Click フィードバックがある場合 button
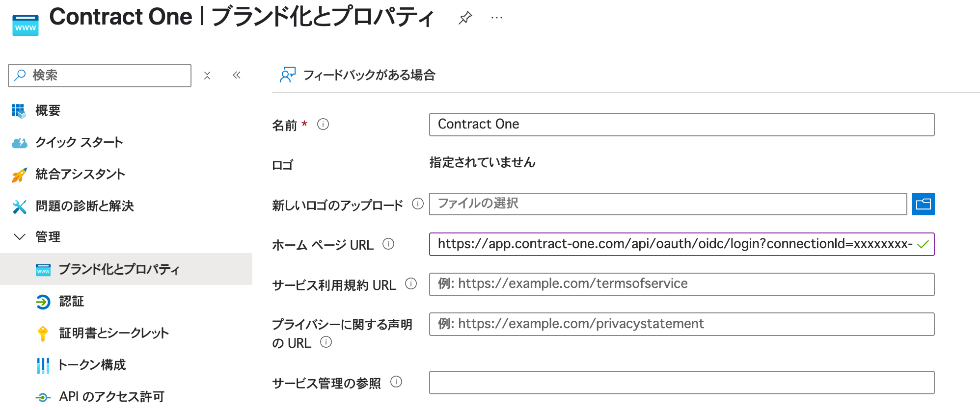 (357, 75)
